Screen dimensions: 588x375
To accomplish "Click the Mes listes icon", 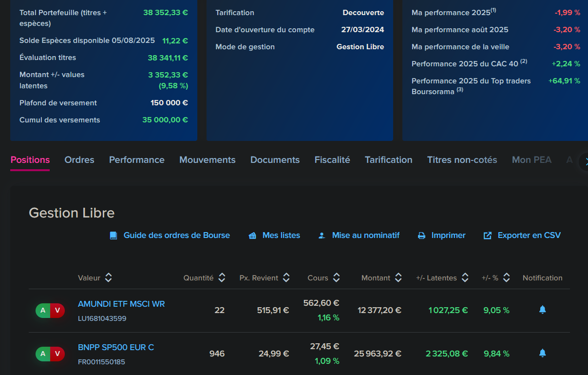I will pos(252,236).
